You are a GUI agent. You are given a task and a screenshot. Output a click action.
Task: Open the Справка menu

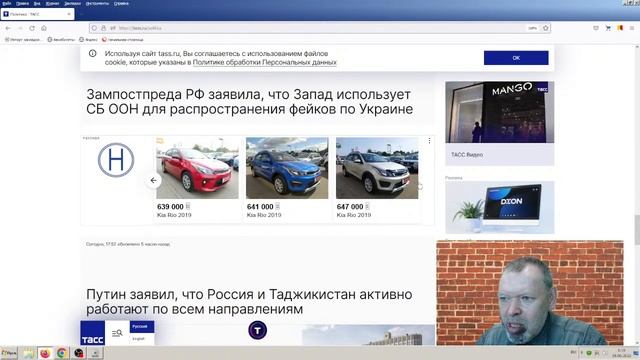[x=121, y=3]
